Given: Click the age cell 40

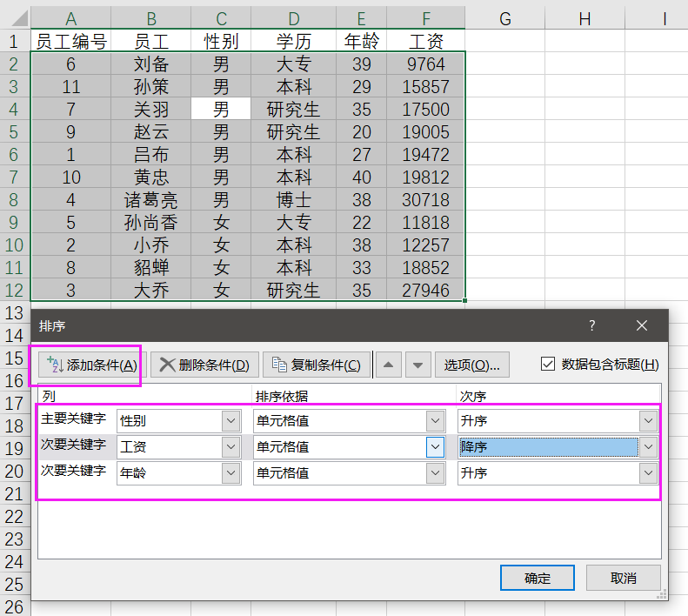Looking at the screenshot, I should (x=362, y=177).
